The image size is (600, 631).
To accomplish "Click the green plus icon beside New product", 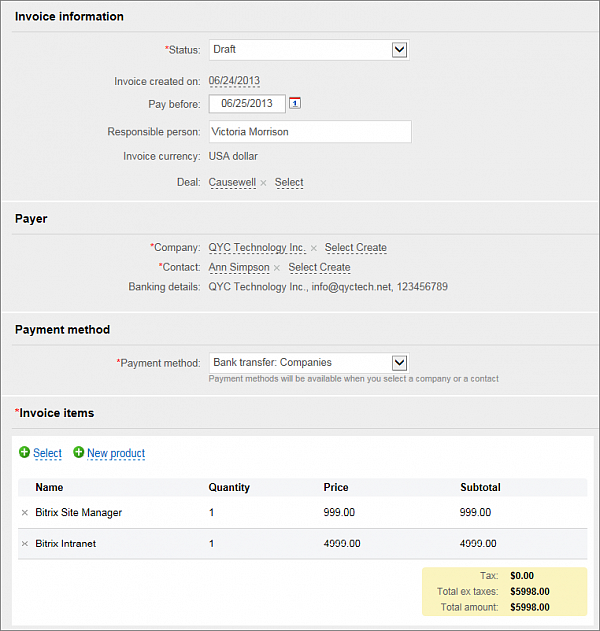I will pyautogui.click(x=78, y=453).
